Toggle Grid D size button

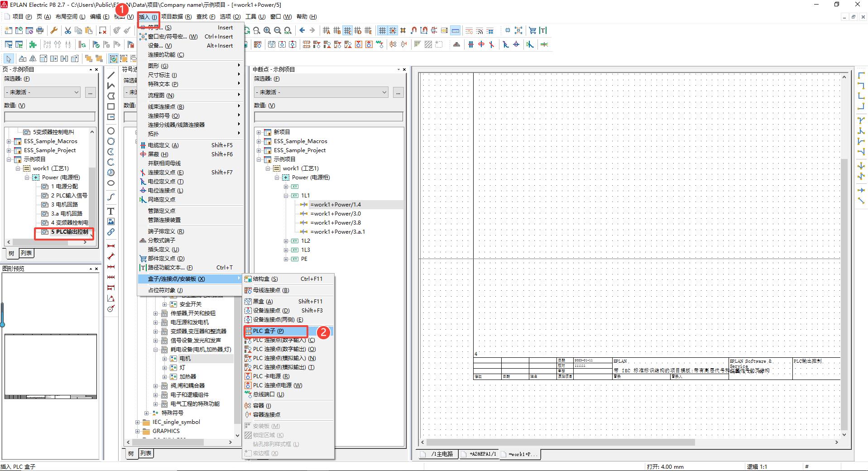coord(358,30)
